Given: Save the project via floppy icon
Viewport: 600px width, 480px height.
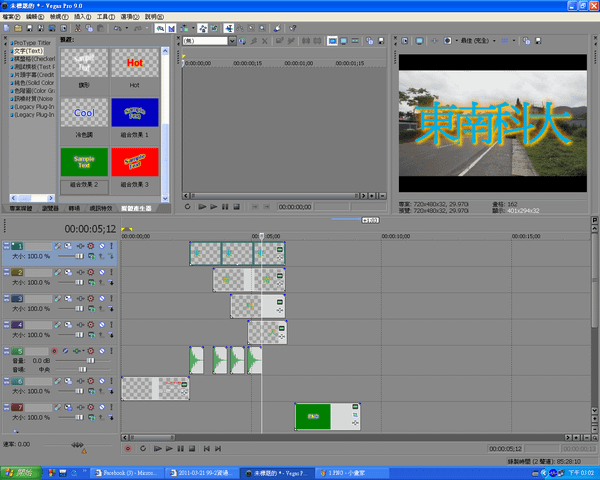Looking at the screenshot, I should pos(29,28).
